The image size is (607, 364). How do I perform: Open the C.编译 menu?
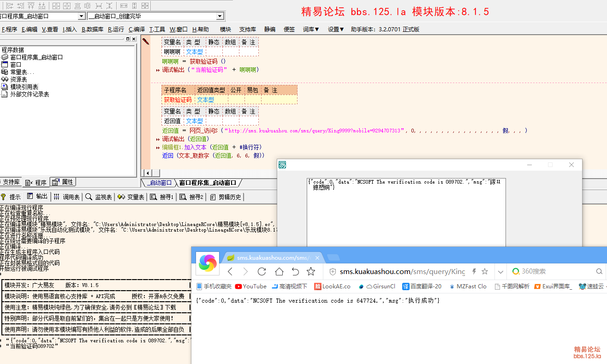[137, 29]
